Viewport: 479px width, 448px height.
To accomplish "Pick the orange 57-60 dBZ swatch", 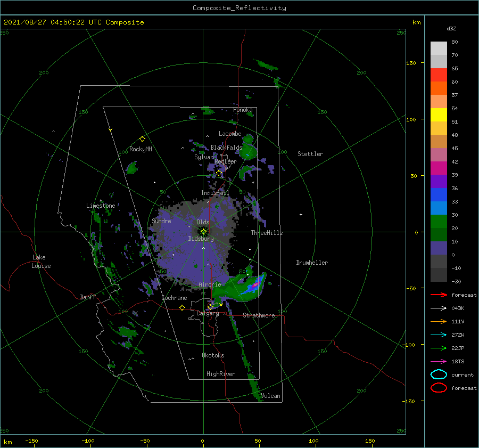I will pos(439,88).
